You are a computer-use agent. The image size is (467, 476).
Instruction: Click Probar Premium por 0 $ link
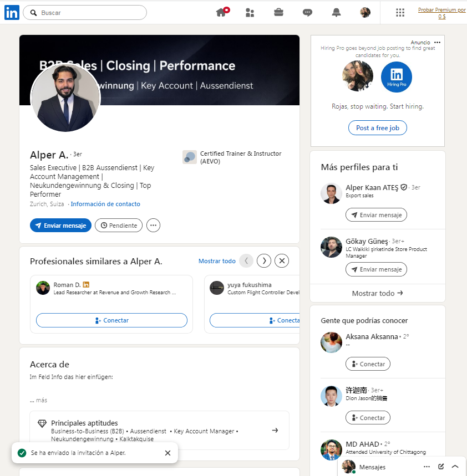[x=442, y=13]
